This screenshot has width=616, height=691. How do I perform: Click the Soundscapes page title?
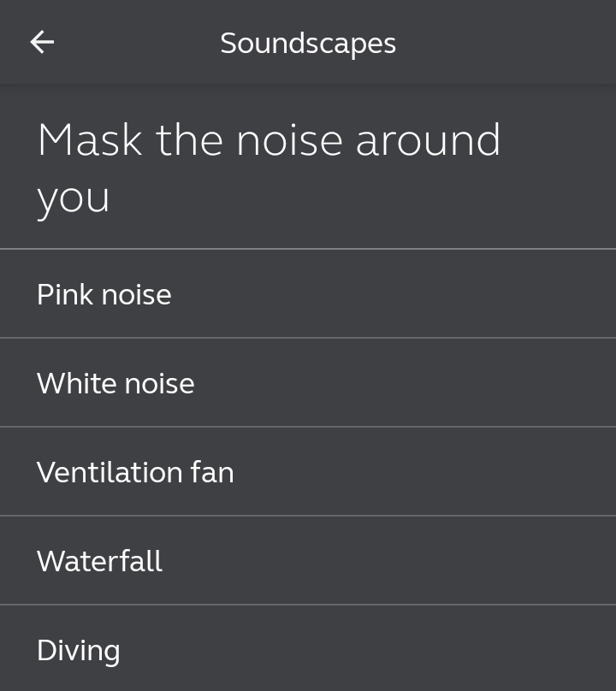coord(308,43)
